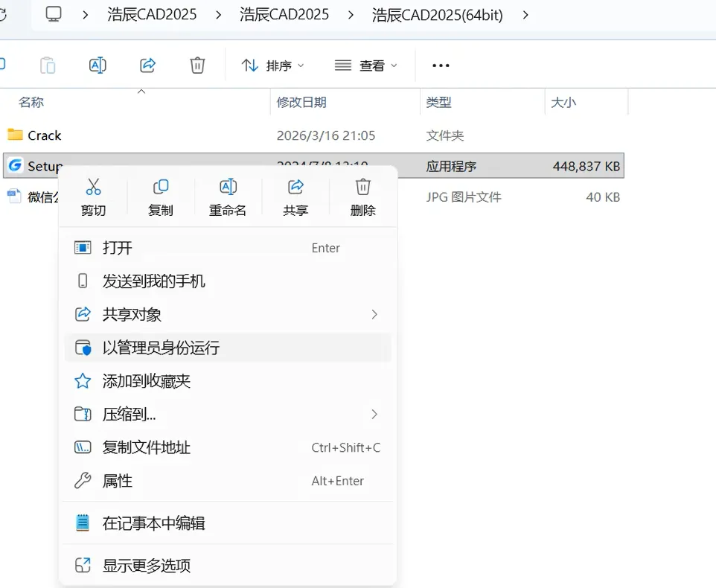Navigate to second 浩辰CAD2025 breadcrumb
This screenshot has height=588, width=716.
[284, 15]
